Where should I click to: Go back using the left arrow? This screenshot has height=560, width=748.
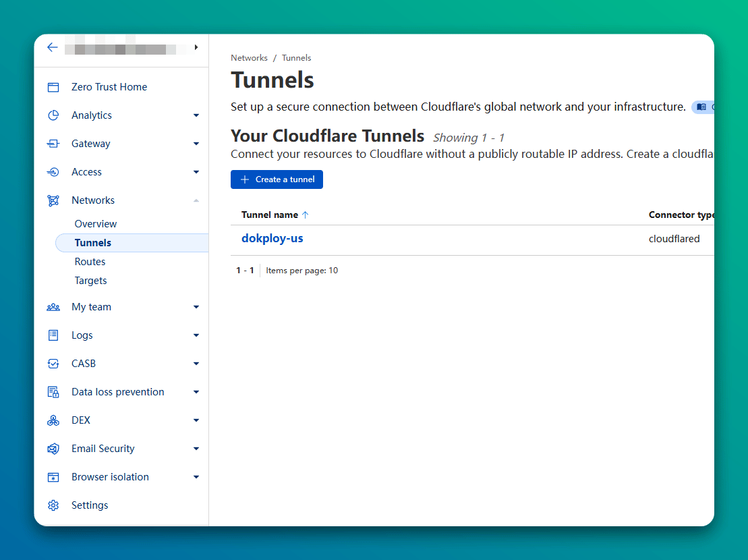click(x=53, y=48)
